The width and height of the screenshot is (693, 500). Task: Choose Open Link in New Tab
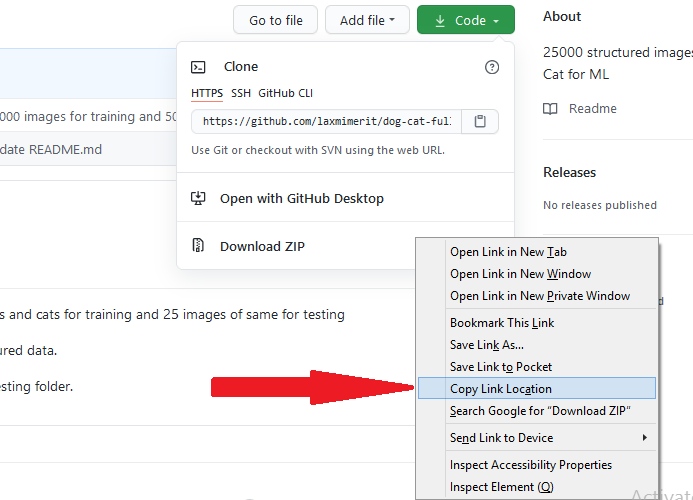point(537,252)
